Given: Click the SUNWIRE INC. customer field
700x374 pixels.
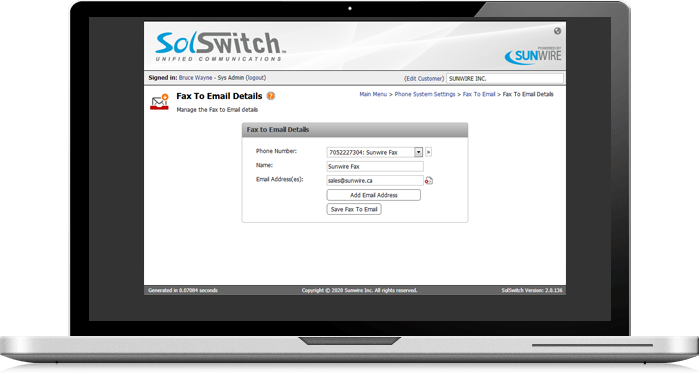Looking at the screenshot, I should 505,79.
